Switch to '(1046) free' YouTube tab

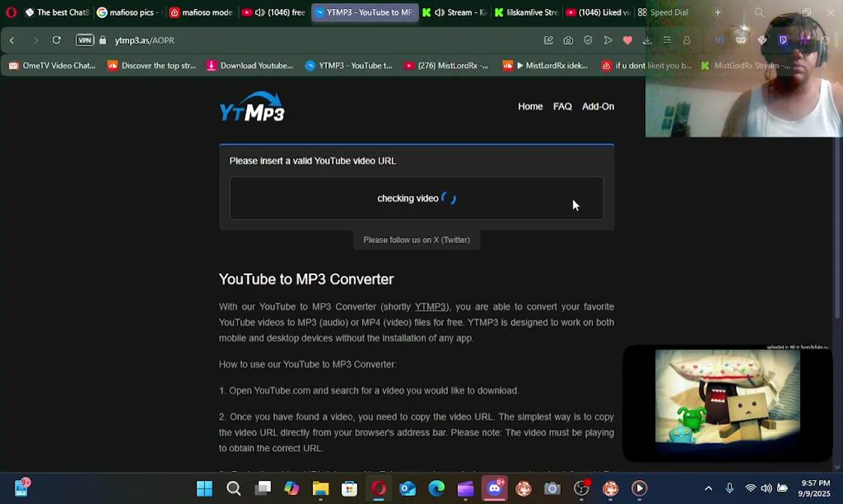pos(274,13)
